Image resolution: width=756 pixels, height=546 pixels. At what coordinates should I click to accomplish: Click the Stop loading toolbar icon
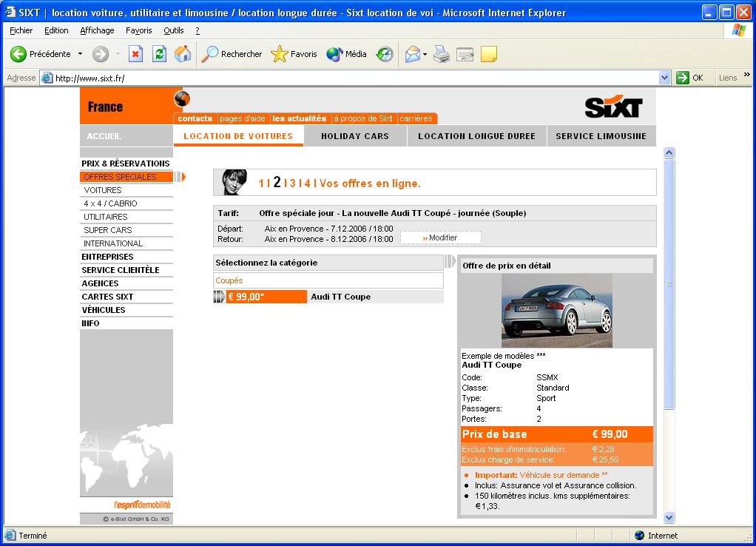135,54
